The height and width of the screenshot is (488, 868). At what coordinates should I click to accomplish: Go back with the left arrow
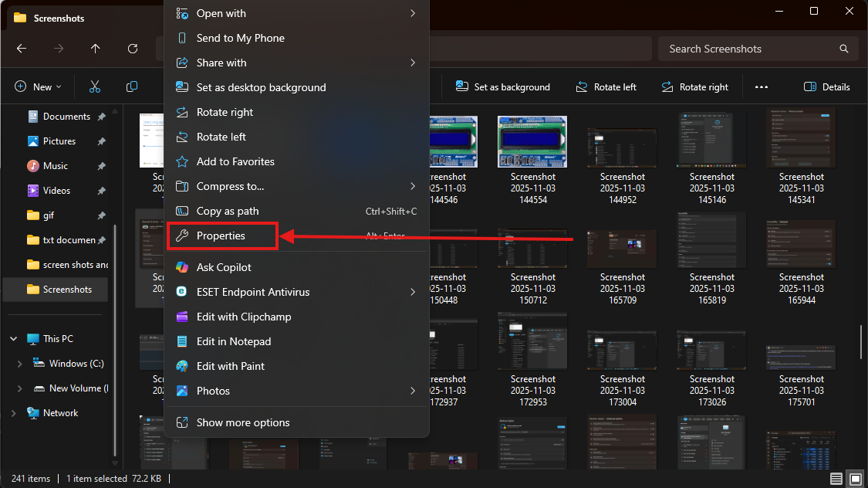tap(22, 49)
